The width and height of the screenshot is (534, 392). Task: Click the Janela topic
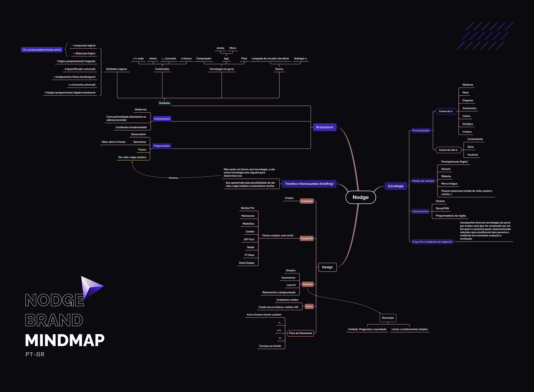click(x=220, y=48)
